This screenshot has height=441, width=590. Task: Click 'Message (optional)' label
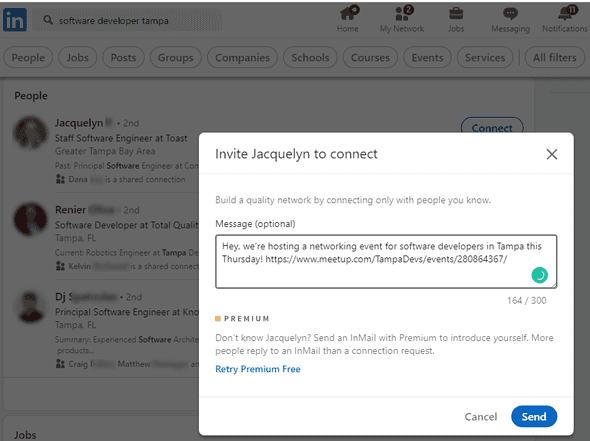coord(255,224)
